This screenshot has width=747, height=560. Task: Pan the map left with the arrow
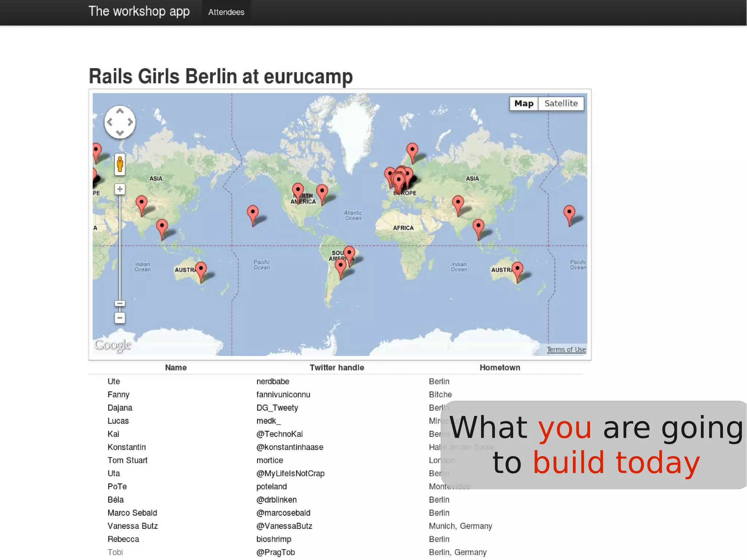[x=110, y=122]
